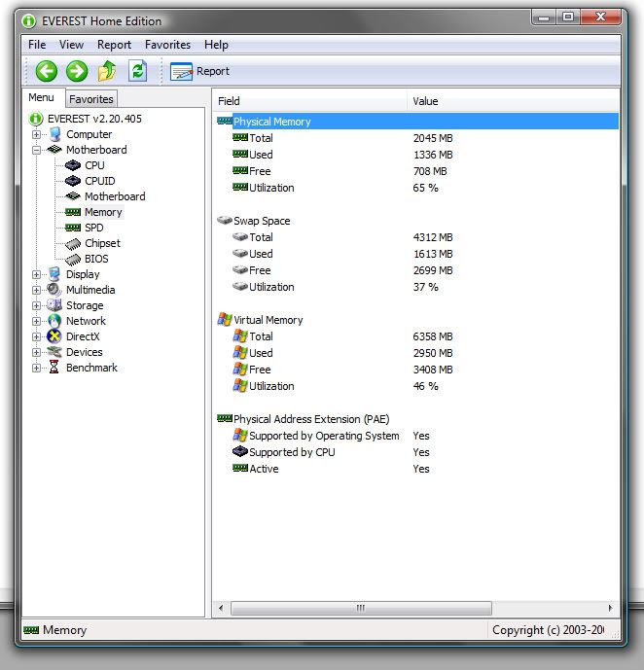644x670 pixels.
Task: Switch to the Favorites tab
Action: click(x=91, y=99)
